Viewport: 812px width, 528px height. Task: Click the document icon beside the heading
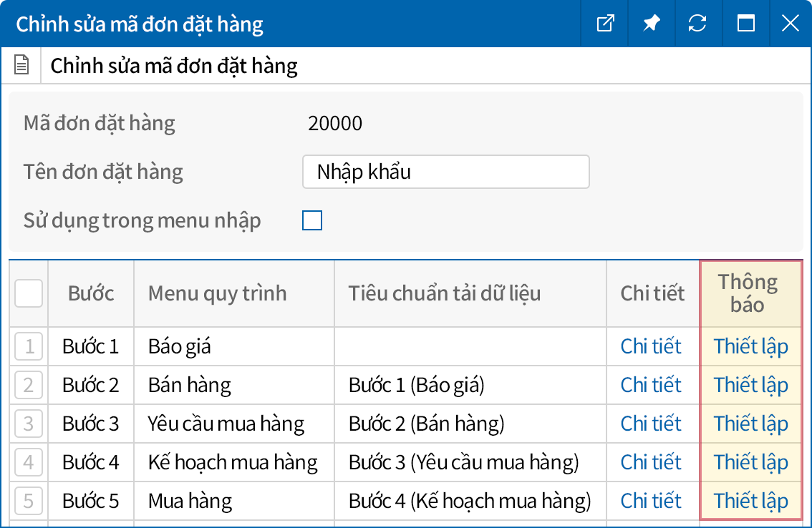click(22, 67)
